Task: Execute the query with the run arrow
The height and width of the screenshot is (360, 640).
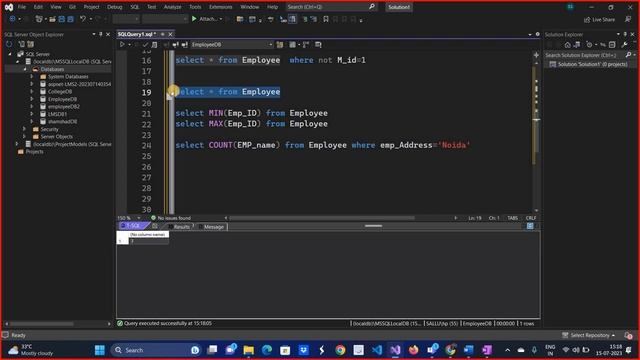Action: (122, 44)
